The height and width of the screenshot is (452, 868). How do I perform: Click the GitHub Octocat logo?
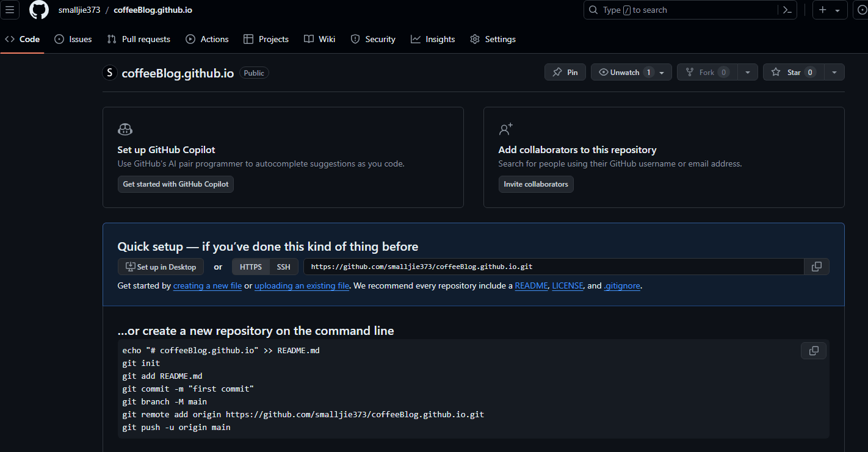pyautogui.click(x=39, y=10)
